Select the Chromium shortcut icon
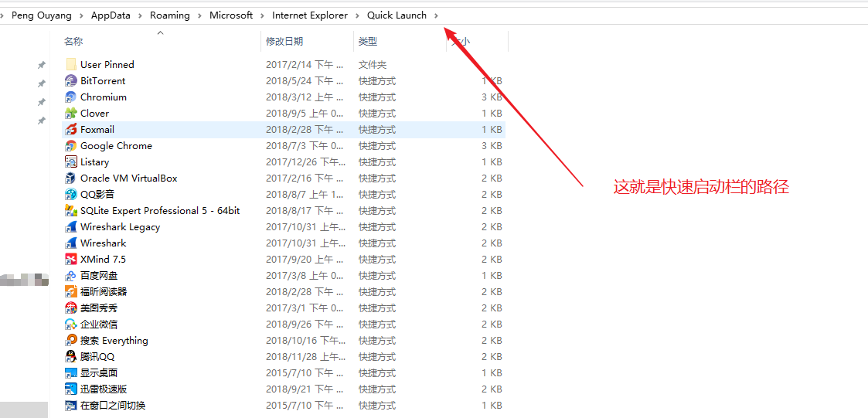 (71, 97)
